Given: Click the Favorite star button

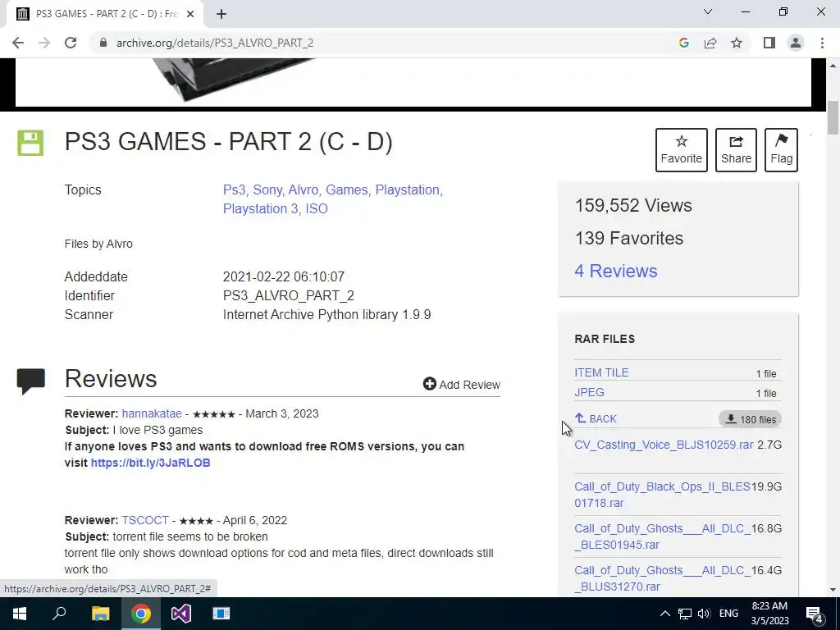Looking at the screenshot, I should tap(682, 150).
